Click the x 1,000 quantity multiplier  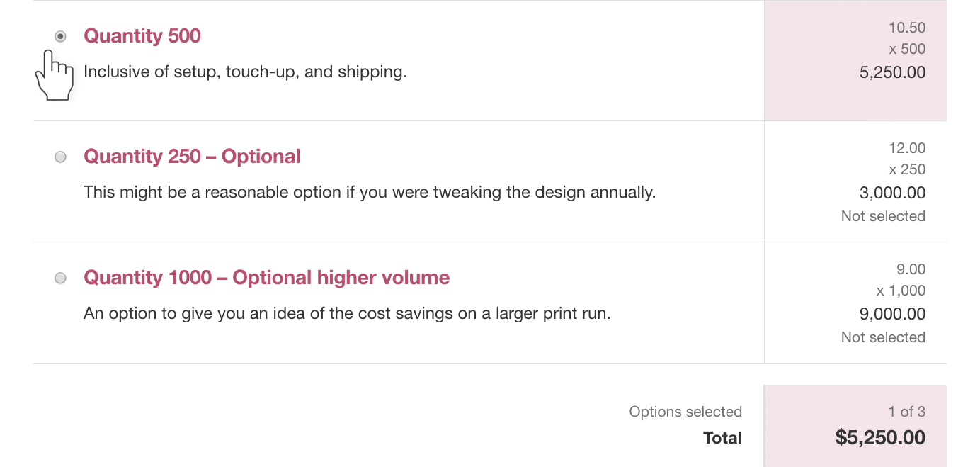coord(901,291)
